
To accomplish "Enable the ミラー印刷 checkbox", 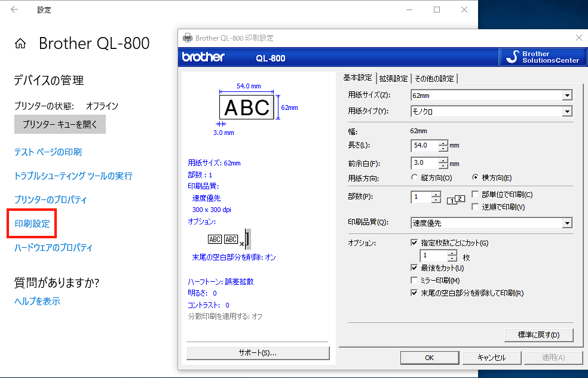I will (414, 281).
